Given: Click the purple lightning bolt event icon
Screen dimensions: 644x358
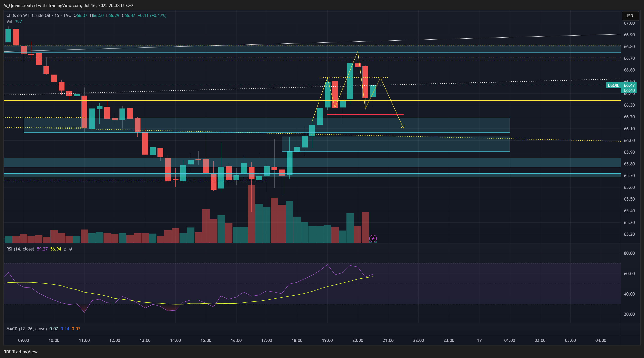Looking at the screenshot, I should point(373,239).
